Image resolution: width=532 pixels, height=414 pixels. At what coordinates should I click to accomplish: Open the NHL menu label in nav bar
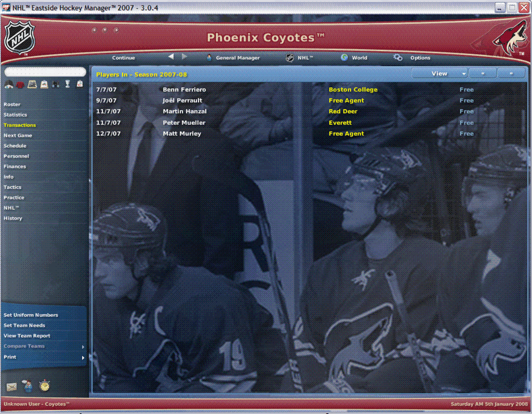(305, 58)
